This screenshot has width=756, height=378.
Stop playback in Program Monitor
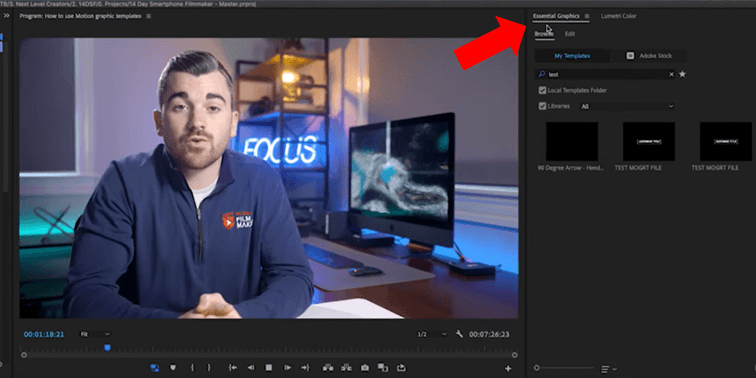(269, 368)
